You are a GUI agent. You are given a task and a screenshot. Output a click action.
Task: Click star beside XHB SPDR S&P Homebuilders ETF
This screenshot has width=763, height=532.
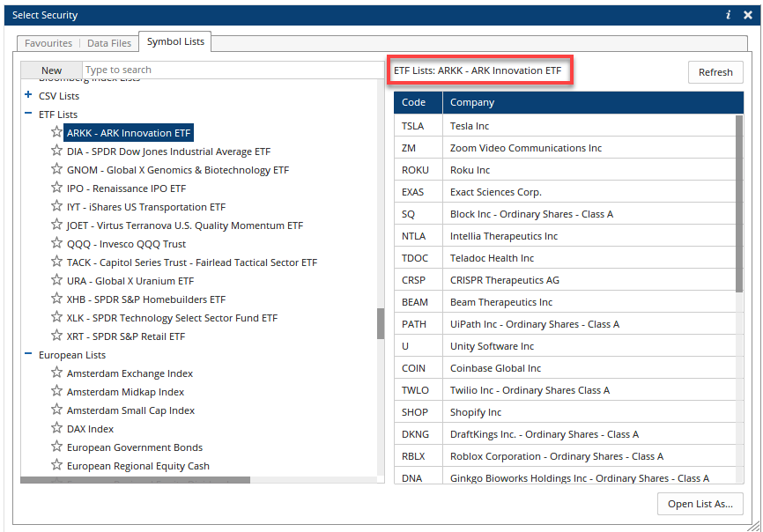click(56, 298)
